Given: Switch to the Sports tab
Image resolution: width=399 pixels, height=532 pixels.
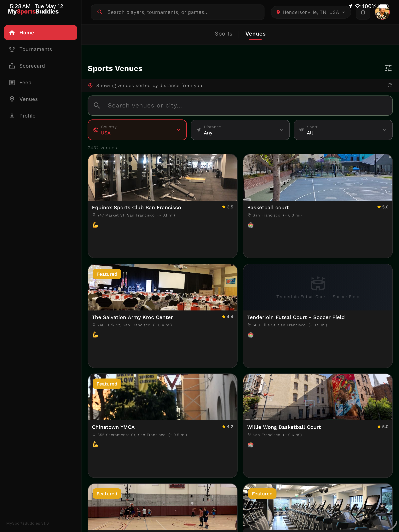Looking at the screenshot, I should point(223,34).
